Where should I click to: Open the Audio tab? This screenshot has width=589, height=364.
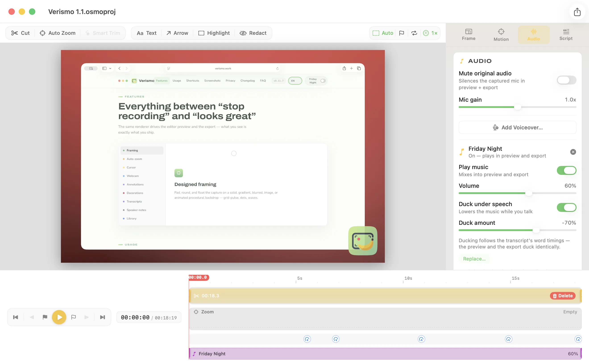pos(534,35)
